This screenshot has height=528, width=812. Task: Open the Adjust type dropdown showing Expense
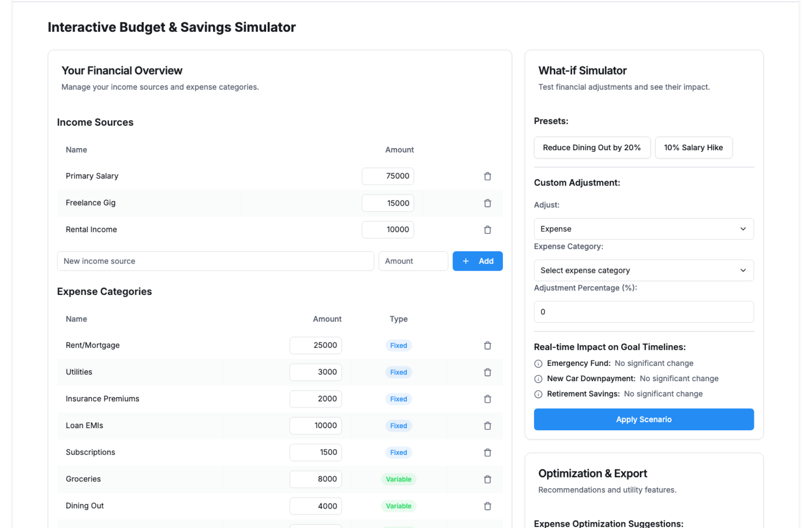point(643,229)
